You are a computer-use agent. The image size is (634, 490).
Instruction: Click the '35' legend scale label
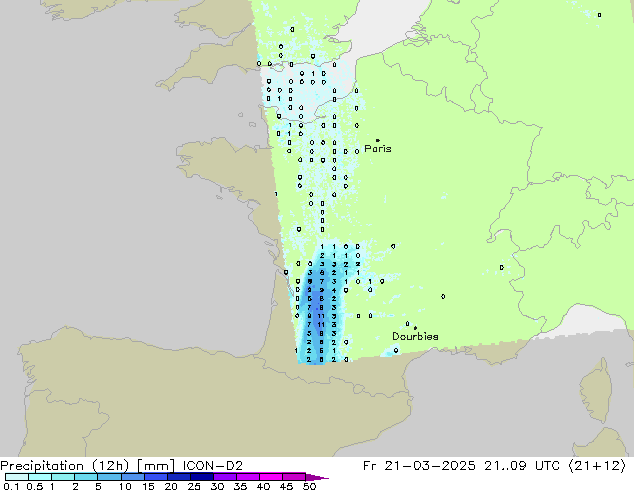click(x=240, y=486)
